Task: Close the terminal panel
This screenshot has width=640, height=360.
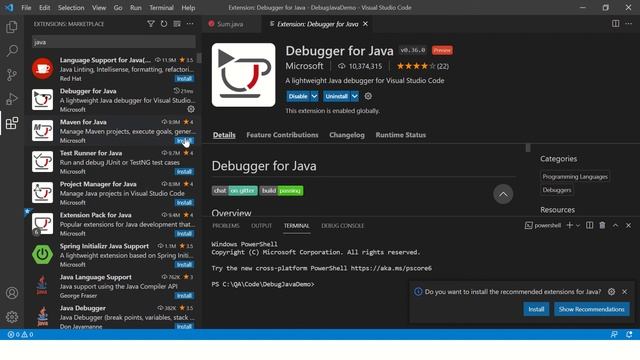Action: coord(629,225)
